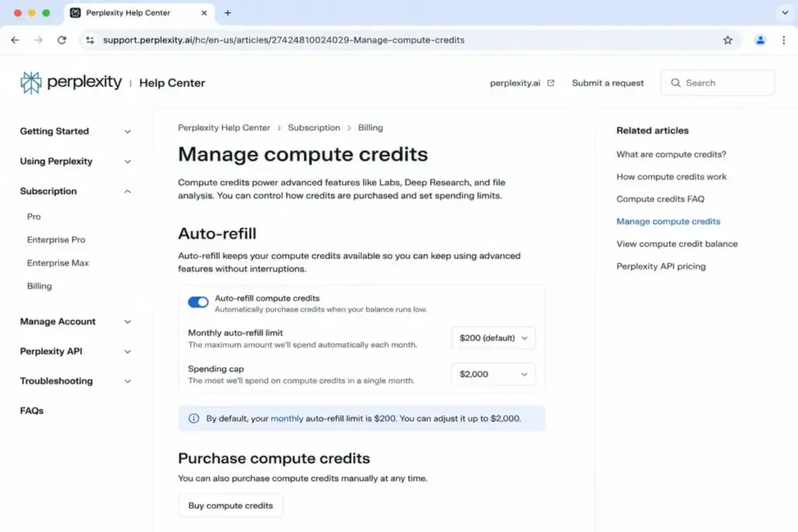Click the magnifier icon in Search box

click(x=676, y=83)
